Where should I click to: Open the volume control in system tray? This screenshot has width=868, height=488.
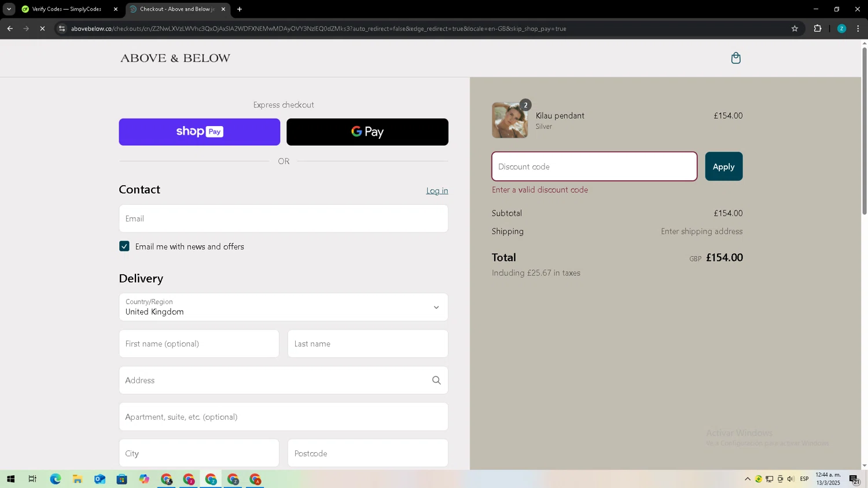790,479
